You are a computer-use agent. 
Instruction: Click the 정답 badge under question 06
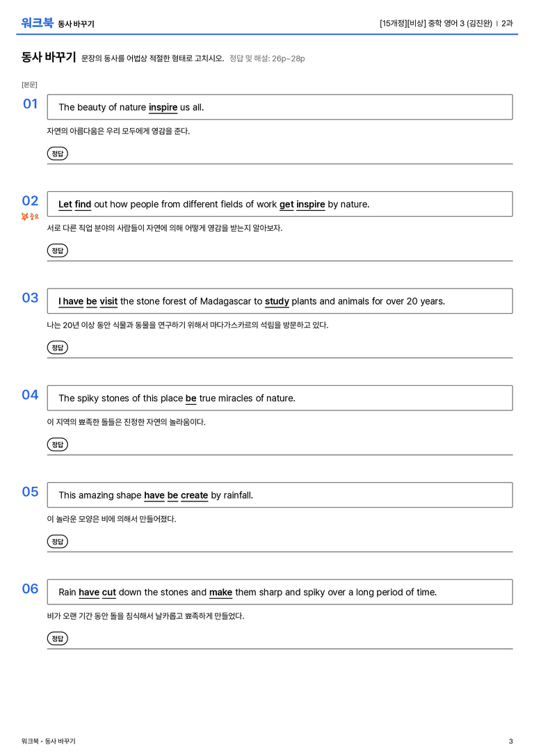[x=57, y=638]
